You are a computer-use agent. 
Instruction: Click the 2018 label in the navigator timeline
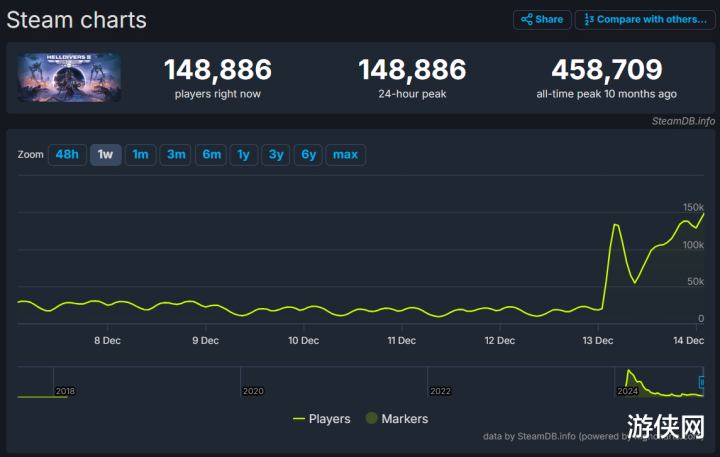pyautogui.click(x=65, y=391)
